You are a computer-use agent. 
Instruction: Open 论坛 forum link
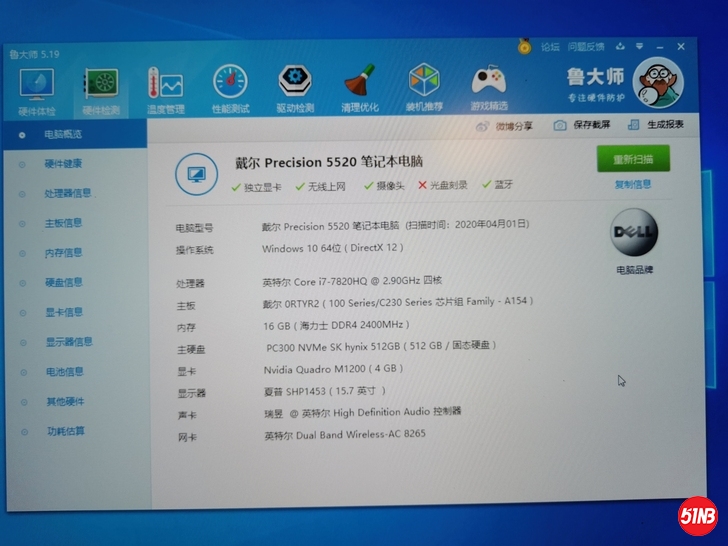[x=550, y=47]
